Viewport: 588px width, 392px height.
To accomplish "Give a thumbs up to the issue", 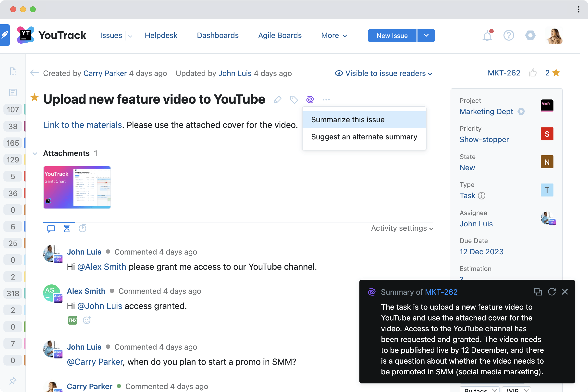I will pos(533,73).
